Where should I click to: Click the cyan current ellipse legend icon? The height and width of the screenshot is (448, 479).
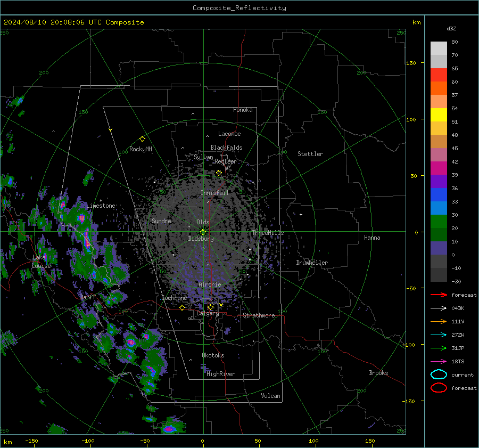439,374
